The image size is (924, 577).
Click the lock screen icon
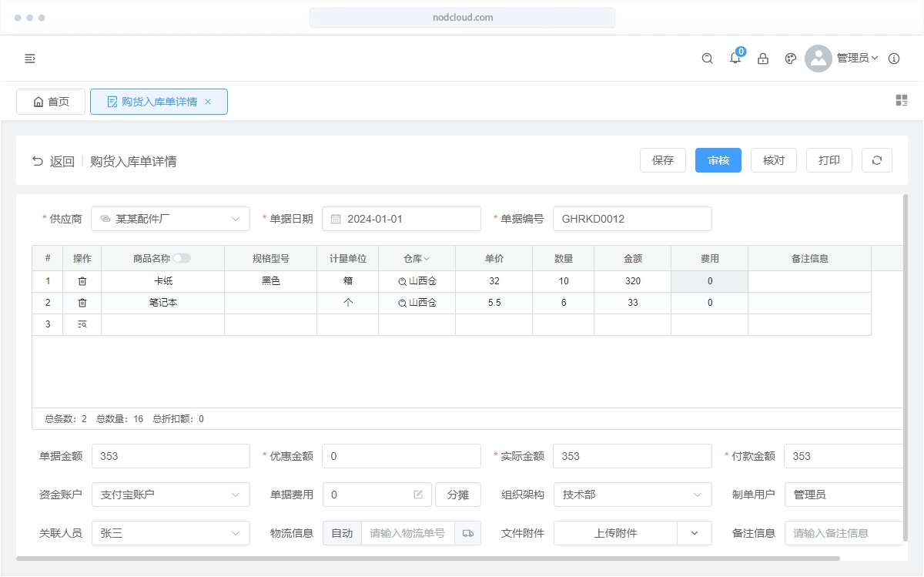(763, 59)
